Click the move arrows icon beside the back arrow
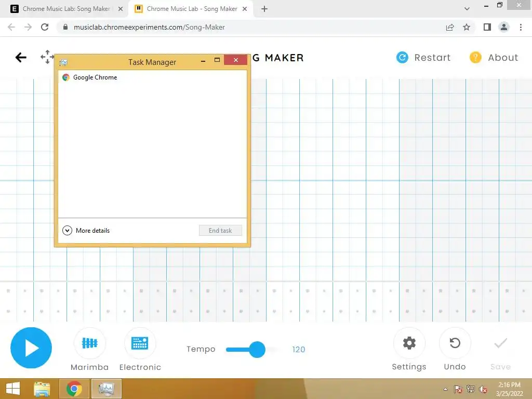The height and width of the screenshot is (399, 532). point(47,57)
